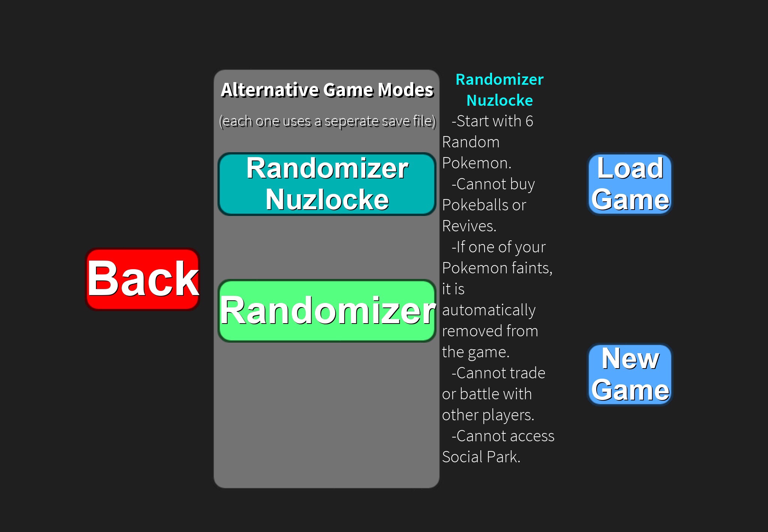768x532 pixels.
Task: Select game mode description text area
Action: point(498,286)
